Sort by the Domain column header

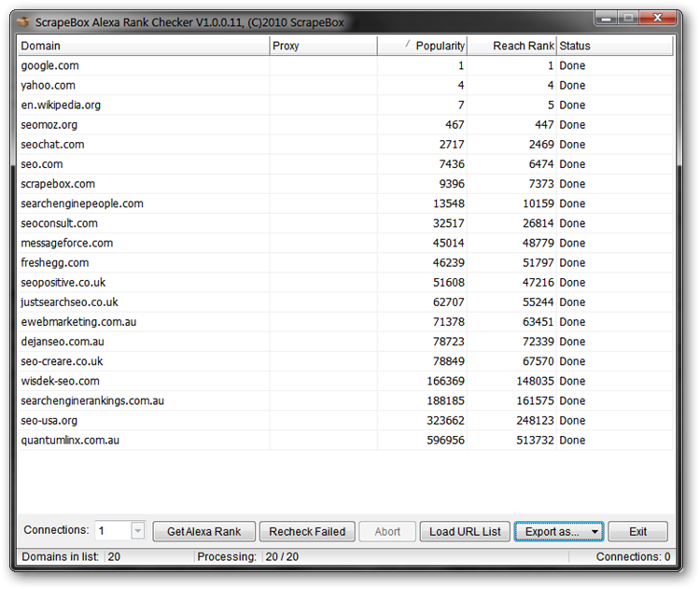(143, 46)
